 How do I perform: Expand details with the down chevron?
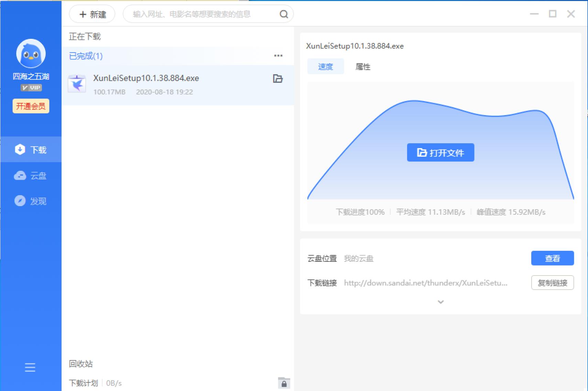click(440, 302)
